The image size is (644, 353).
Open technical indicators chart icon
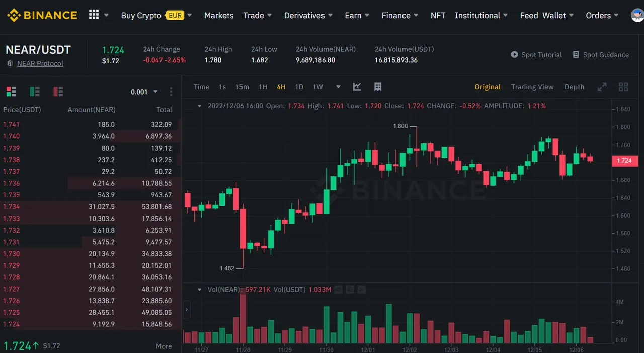357,87
